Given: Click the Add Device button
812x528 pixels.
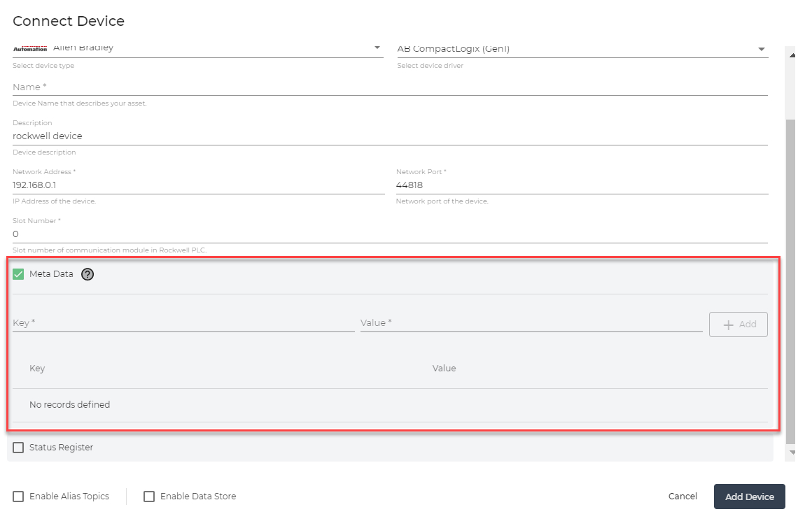Looking at the screenshot, I should pos(749,497).
